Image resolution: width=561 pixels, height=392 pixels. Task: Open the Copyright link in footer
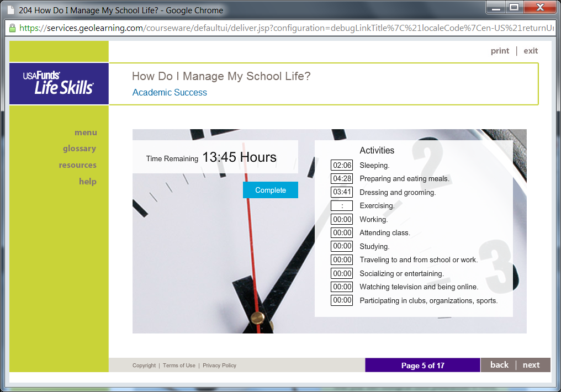pyautogui.click(x=144, y=365)
